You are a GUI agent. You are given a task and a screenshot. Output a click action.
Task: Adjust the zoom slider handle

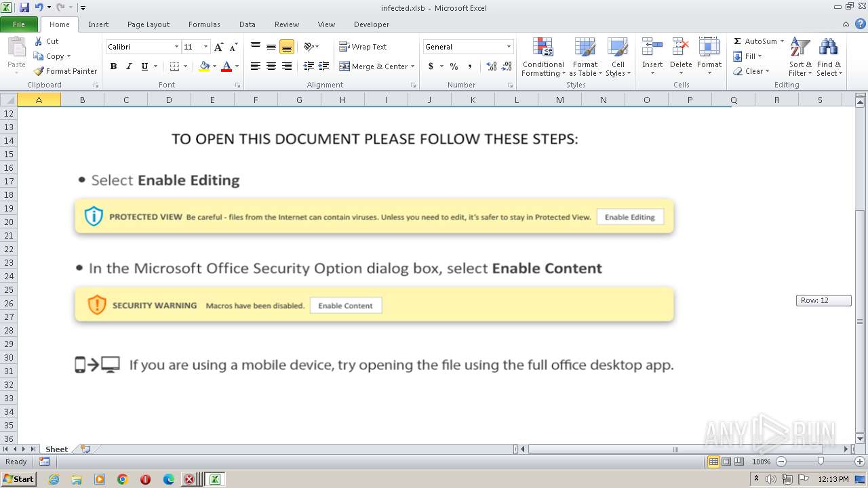821,462
